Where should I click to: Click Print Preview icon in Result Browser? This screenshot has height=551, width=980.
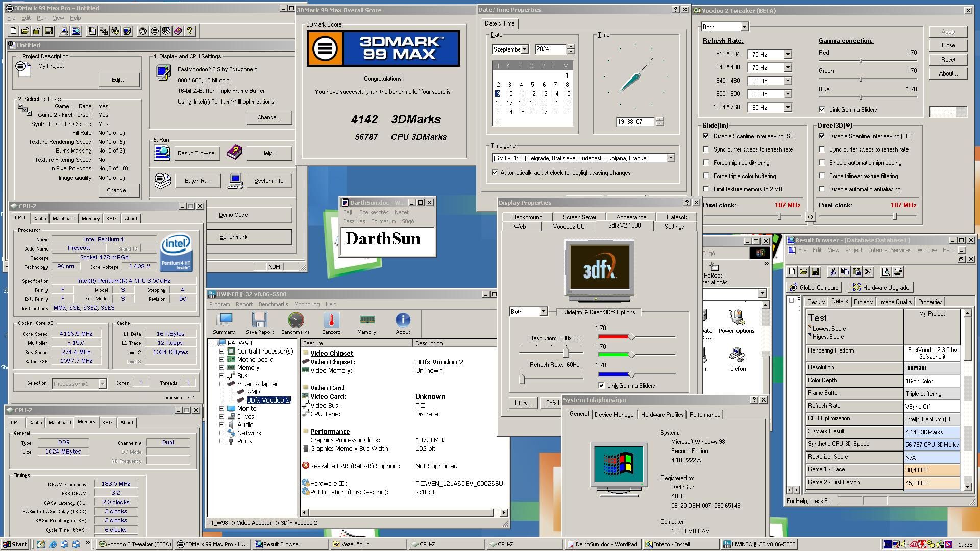click(x=886, y=272)
